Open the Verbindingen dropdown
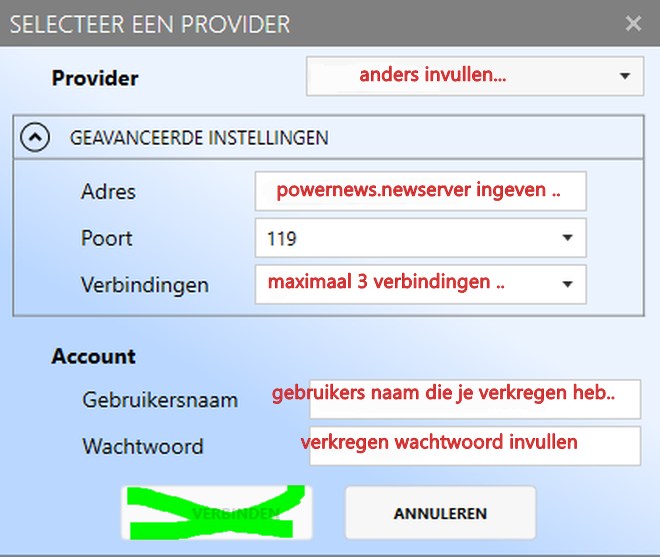This screenshot has width=660, height=557. [420, 284]
